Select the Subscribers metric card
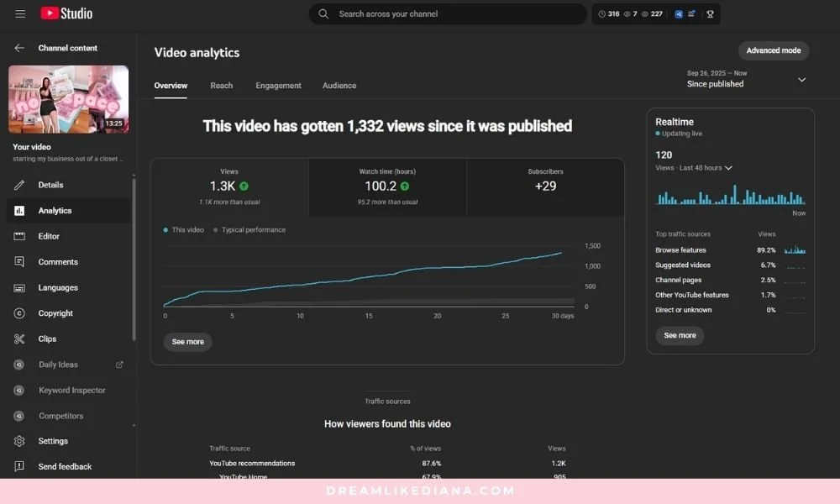The height and width of the screenshot is (504, 840). point(545,187)
